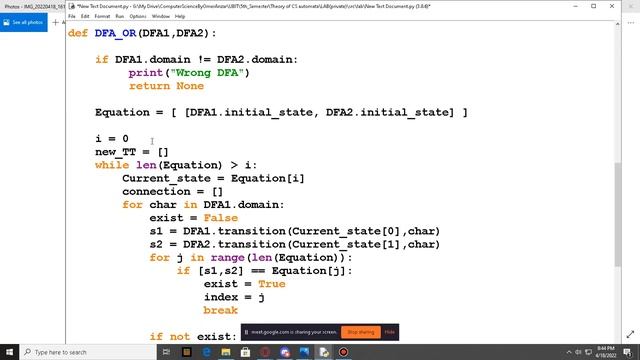Screen dimensions: 640x360
Task: Click the IDLE editor vertical scrollbar thumb
Action: point(618,214)
